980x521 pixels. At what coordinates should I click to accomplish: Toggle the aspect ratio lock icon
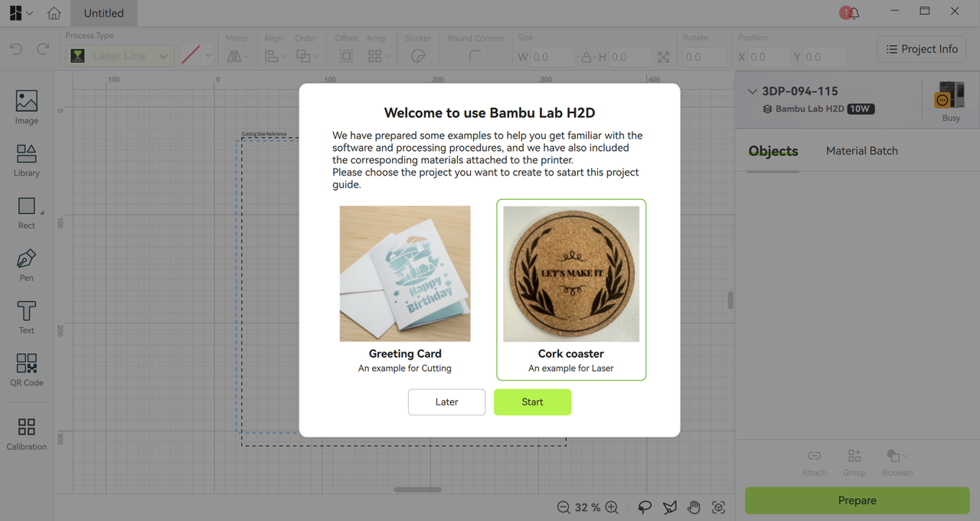tap(586, 57)
